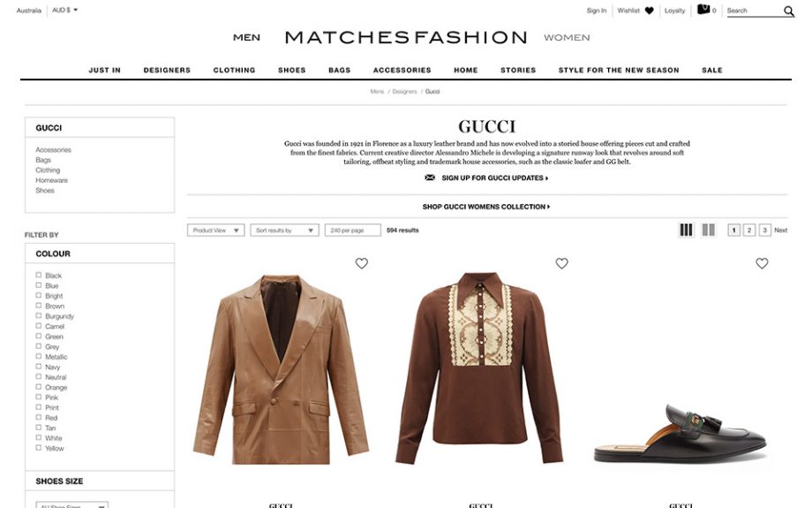Open the AUD $ currency dropdown
The image size is (812, 508).
tap(64, 10)
